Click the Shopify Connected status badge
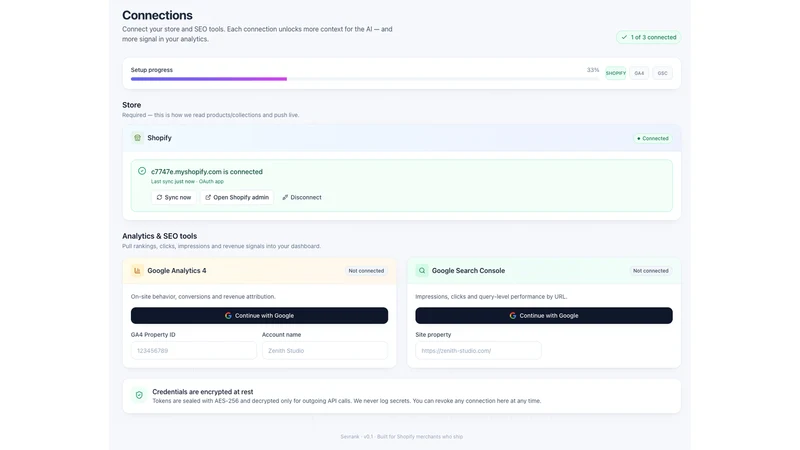Image resolution: width=800 pixels, height=450 pixels. [653, 138]
